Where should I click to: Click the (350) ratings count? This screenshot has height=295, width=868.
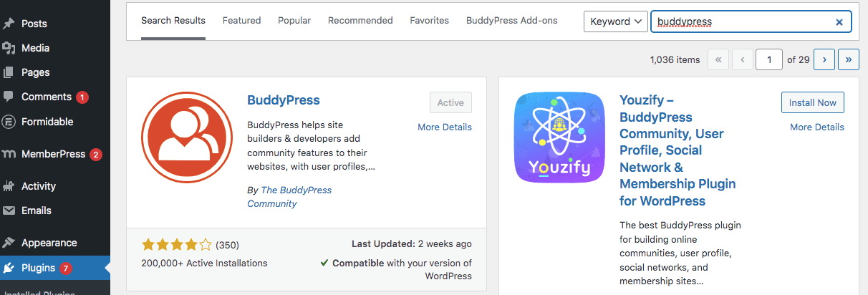(x=228, y=244)
